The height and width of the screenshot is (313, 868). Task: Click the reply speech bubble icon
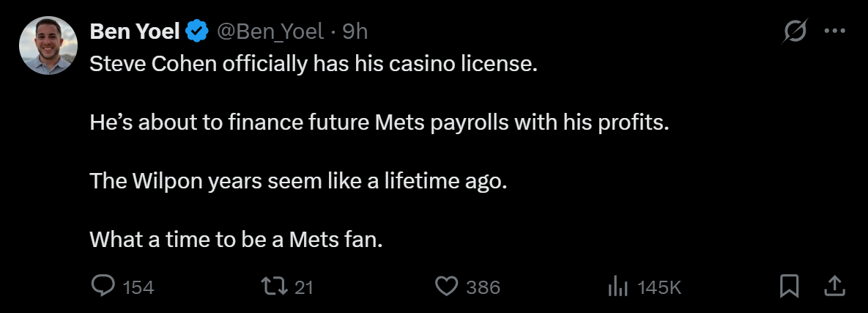[103, 287]
